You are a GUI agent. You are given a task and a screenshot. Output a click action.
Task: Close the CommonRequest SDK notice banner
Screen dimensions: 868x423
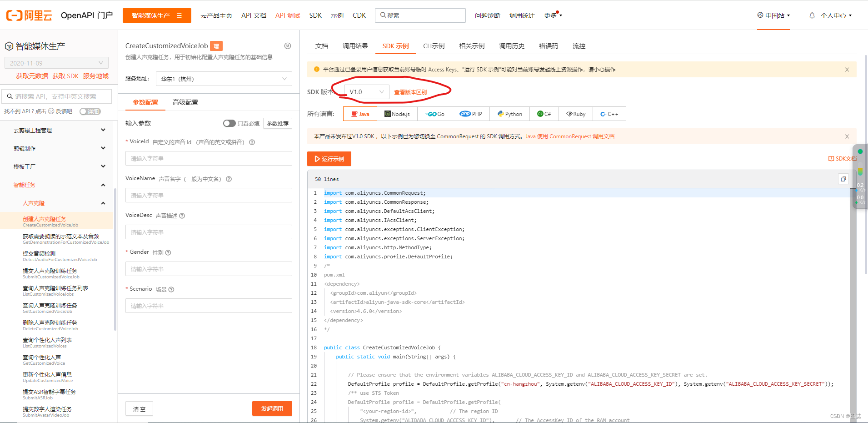pyautogui.click(x=847, y=136)
